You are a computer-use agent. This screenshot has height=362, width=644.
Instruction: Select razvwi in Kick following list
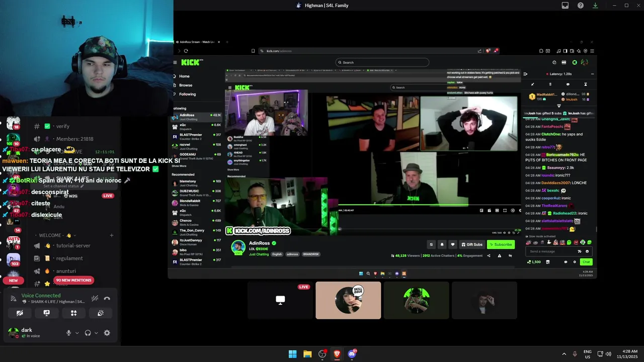click(197, 146)
